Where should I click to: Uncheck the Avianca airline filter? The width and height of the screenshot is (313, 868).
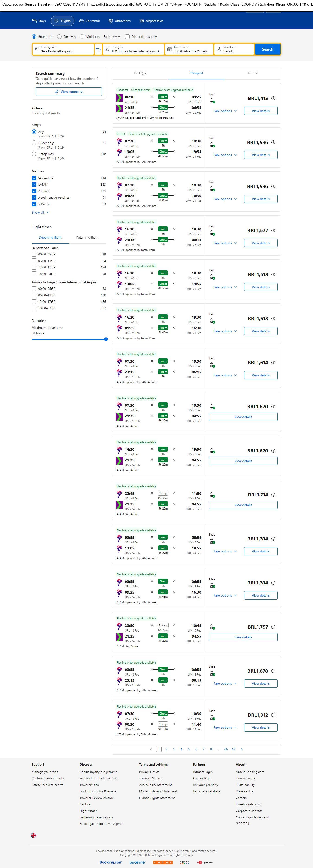click(x=34, y=191)
